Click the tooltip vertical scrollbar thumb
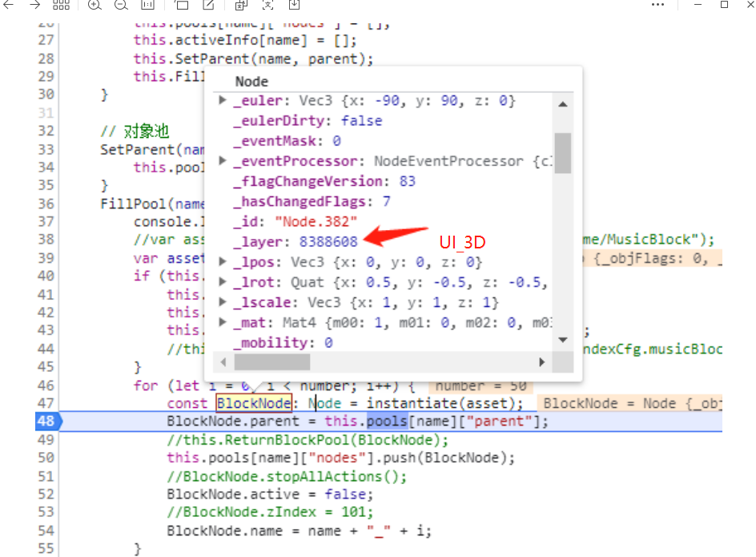Image resolution: width=756 pixels, height=557 pixels. [x=563, y=153]
